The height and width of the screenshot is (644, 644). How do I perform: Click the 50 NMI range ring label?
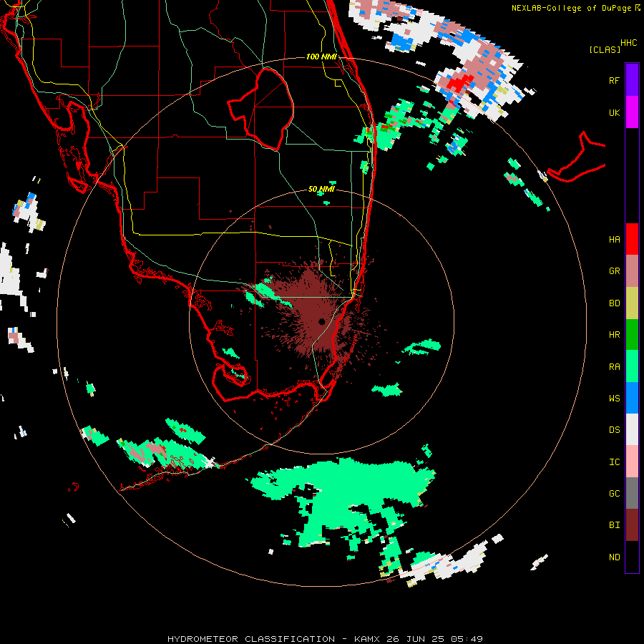point(321,189)
